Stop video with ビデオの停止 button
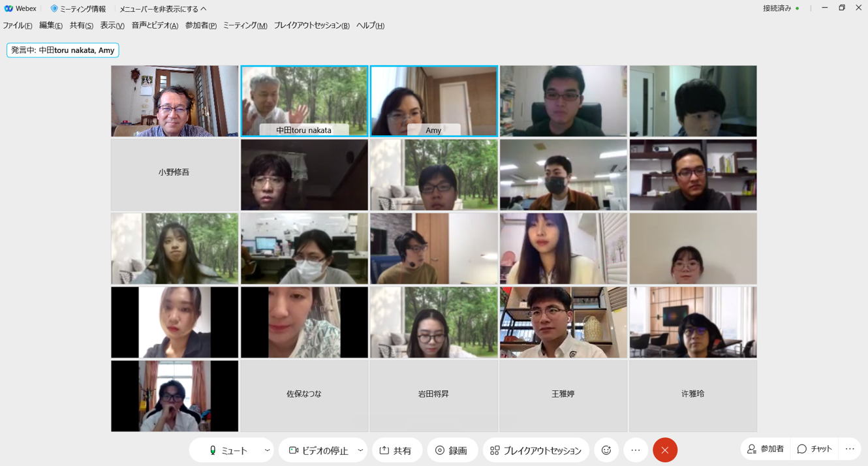868x466 pixels. [x=318, y=450]
